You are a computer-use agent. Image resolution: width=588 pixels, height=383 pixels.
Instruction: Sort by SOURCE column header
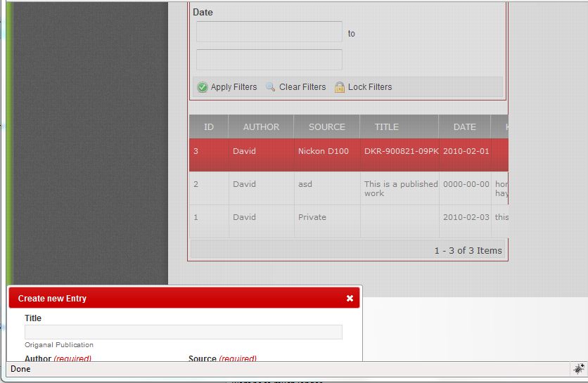tap(327, 127)
